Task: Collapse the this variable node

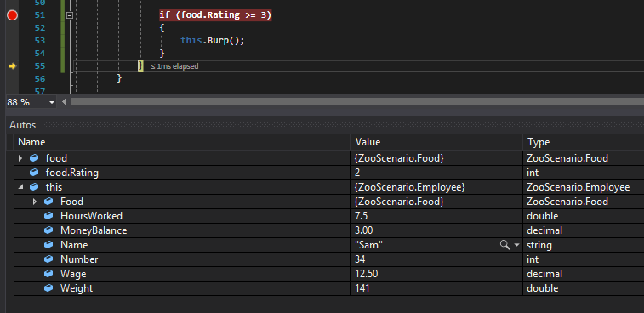Action: point(20,187)
